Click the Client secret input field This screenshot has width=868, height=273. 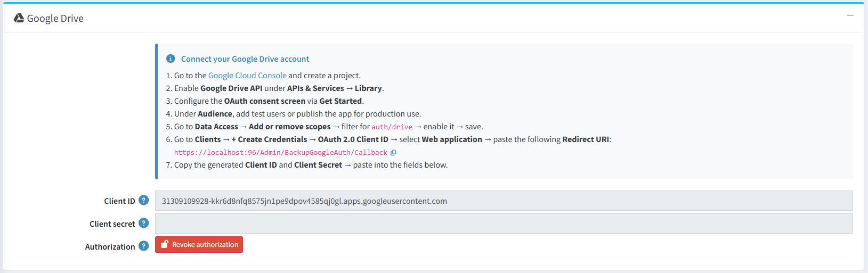click(x=504, y=224)
